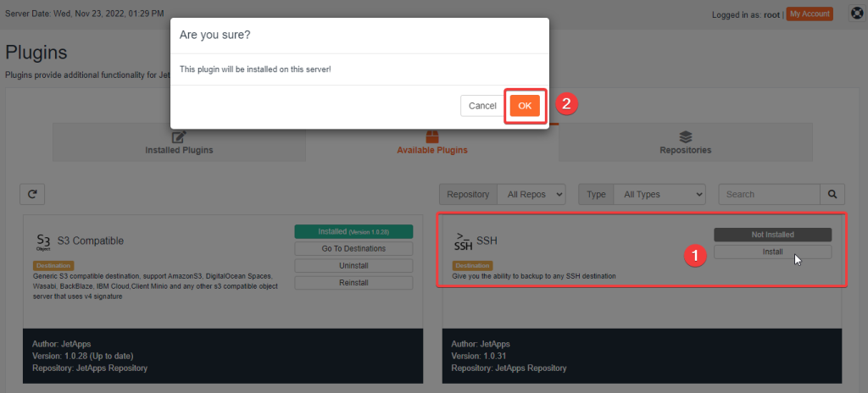868x393 pixels.
Task: Click 'Version: 1.0.28 (Up to date)' text
Action: [82, 356]
